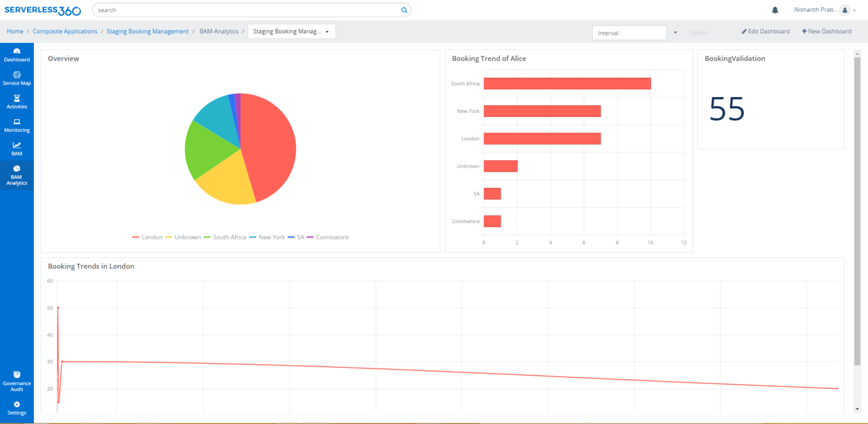Open the Activities panel
The image size is (868, 424).
click(16, 102)
